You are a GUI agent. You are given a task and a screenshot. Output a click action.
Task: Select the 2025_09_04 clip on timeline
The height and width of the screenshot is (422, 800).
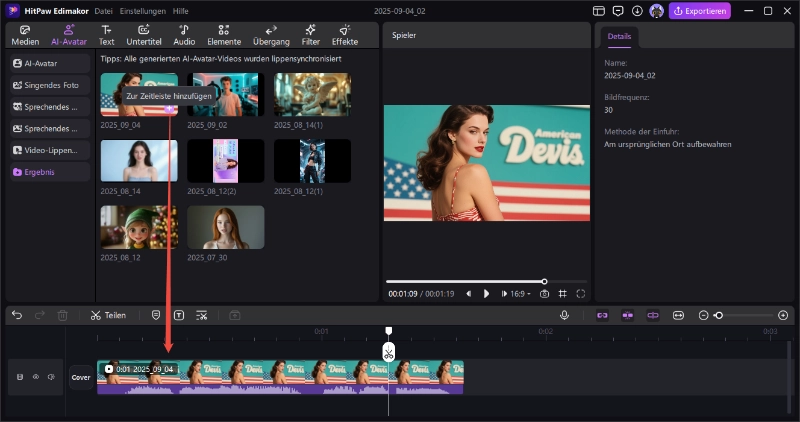(x=280, y=377)
